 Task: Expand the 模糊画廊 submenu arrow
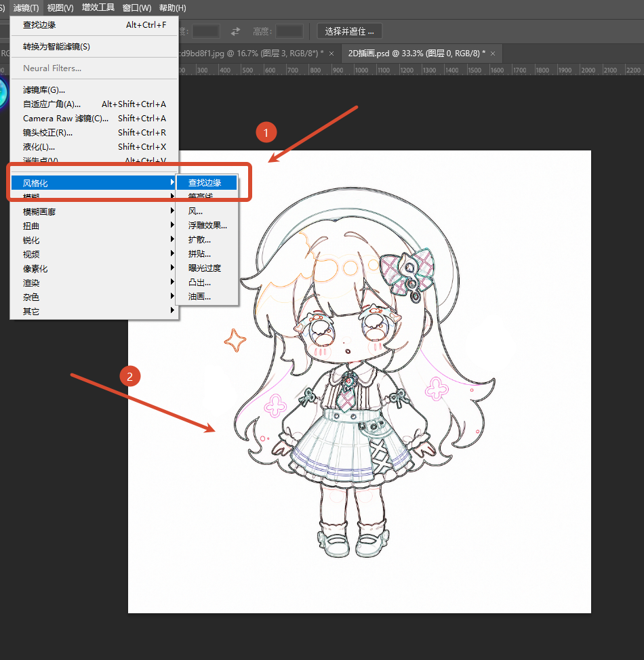tap(172, 211)
